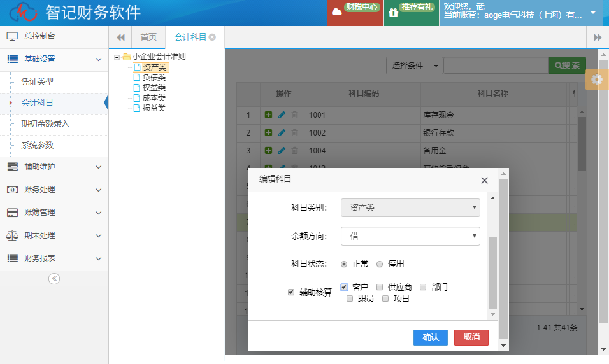The image size is (609, 364).
Task: Edit account 1004 with pencil icon
Action: [282, 151]
